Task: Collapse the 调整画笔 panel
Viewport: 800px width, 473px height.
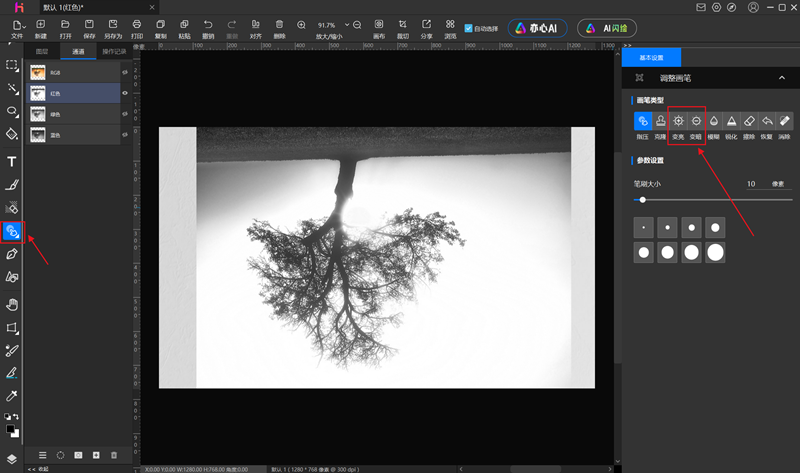Action: pyautogui.click(x=781, y=77)
